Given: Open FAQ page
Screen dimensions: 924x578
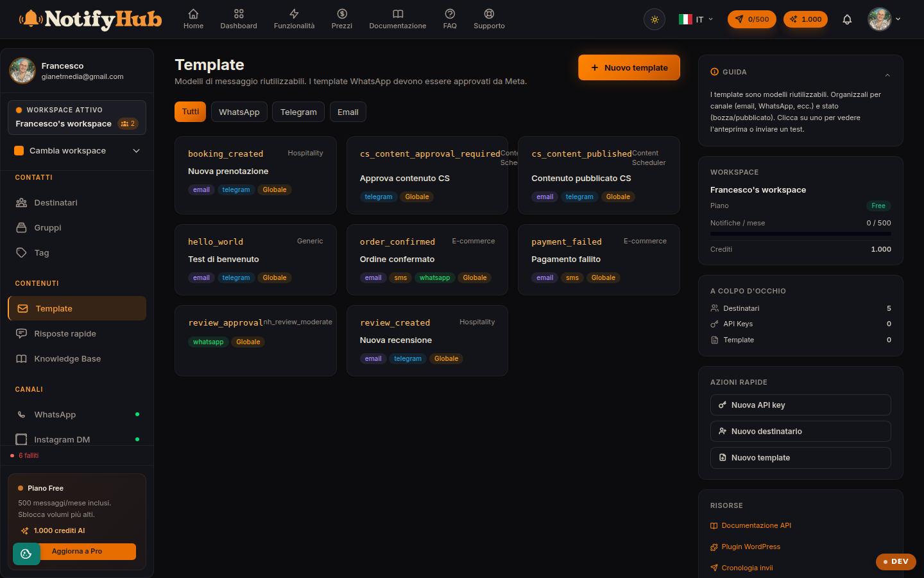Looking at the screenshot, I should [450, 19].
